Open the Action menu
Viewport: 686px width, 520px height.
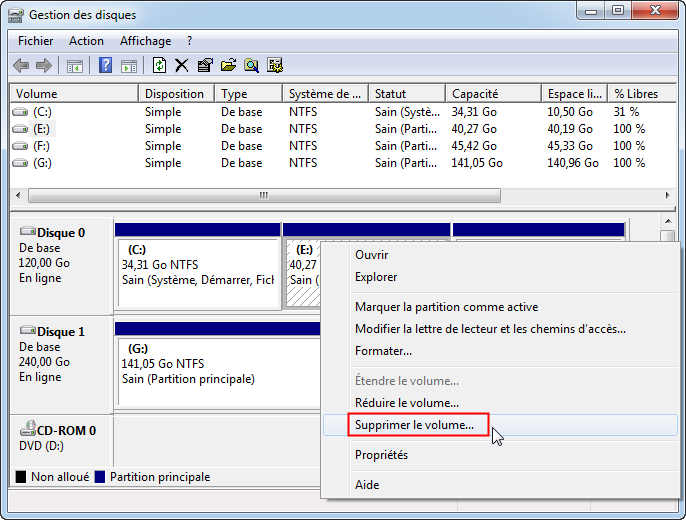pyautogui.click(x=86, y=41)
